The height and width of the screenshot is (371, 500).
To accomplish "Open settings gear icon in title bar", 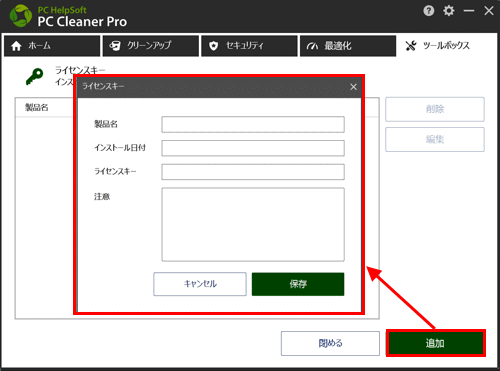I will pos(449,11).
